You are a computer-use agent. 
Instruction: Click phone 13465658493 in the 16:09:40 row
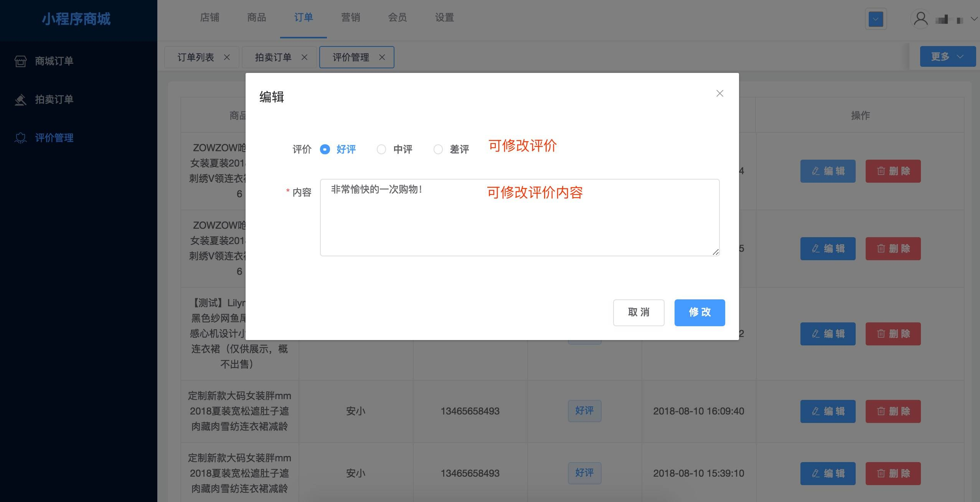pos(470,411)
